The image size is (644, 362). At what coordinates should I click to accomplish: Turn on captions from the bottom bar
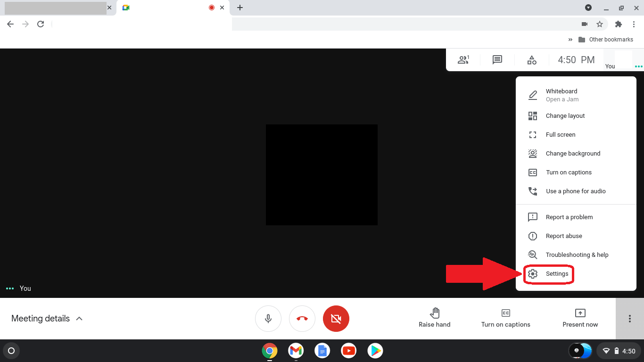(506, 318)
